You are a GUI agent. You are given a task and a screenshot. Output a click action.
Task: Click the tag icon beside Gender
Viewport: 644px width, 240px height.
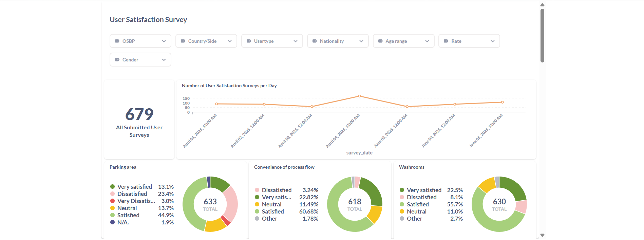[117, 60]
